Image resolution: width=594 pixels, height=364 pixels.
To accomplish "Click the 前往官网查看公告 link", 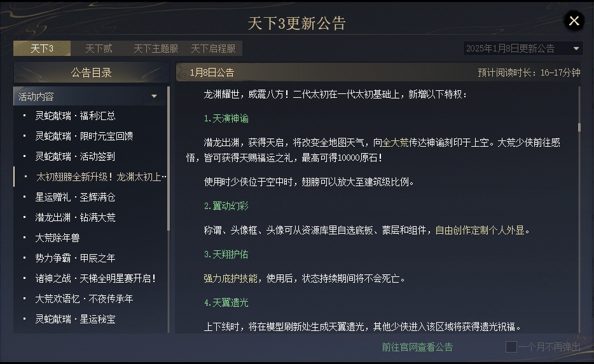I will click(x=417, y=347).
